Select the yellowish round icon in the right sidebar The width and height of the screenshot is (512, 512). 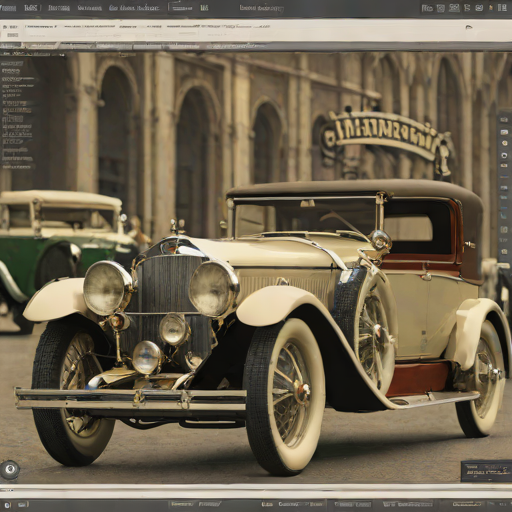[504, 143]
